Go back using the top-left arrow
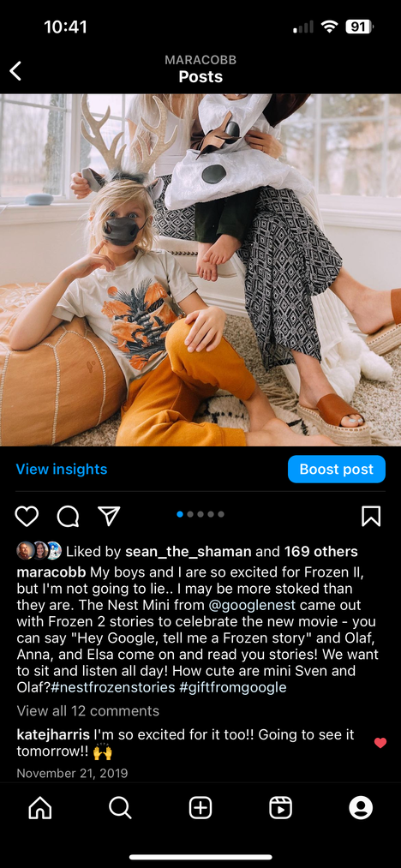This screenshot has height=868, width=401. tap(15, 71)
